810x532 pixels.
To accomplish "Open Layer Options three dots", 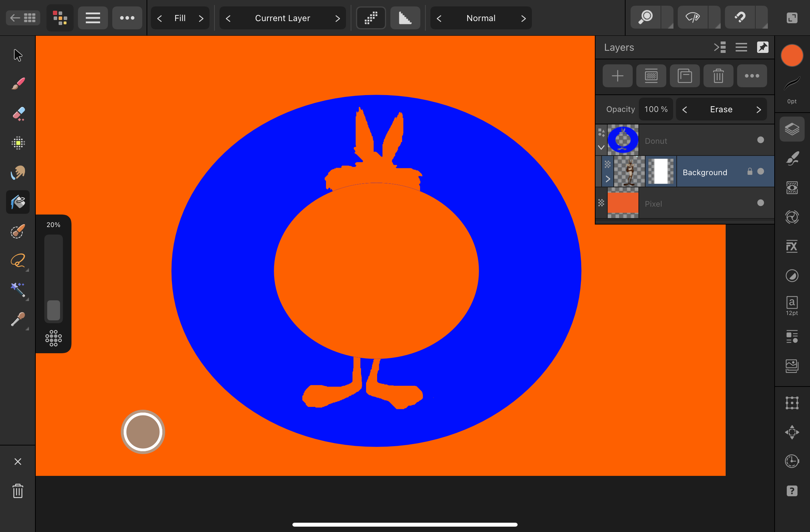I will click(752, 76).
